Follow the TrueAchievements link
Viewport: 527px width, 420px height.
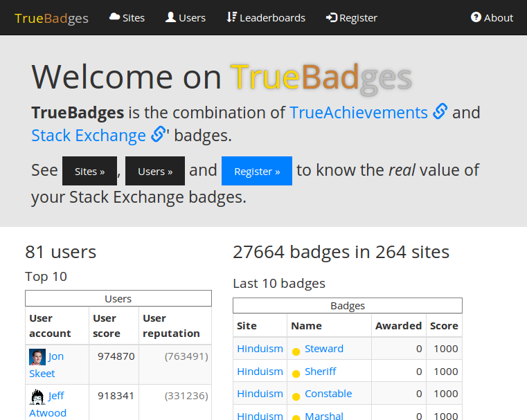[359, 113]
